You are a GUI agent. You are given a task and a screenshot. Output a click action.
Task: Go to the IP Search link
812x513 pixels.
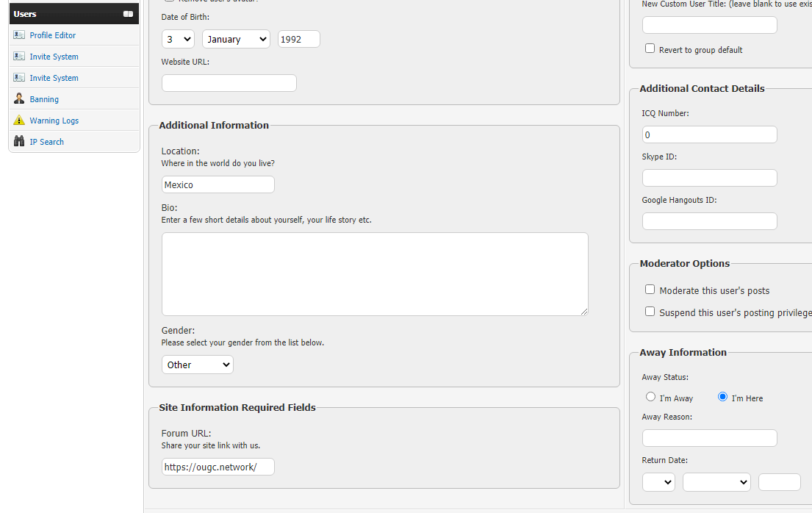[x=46, y=142]
